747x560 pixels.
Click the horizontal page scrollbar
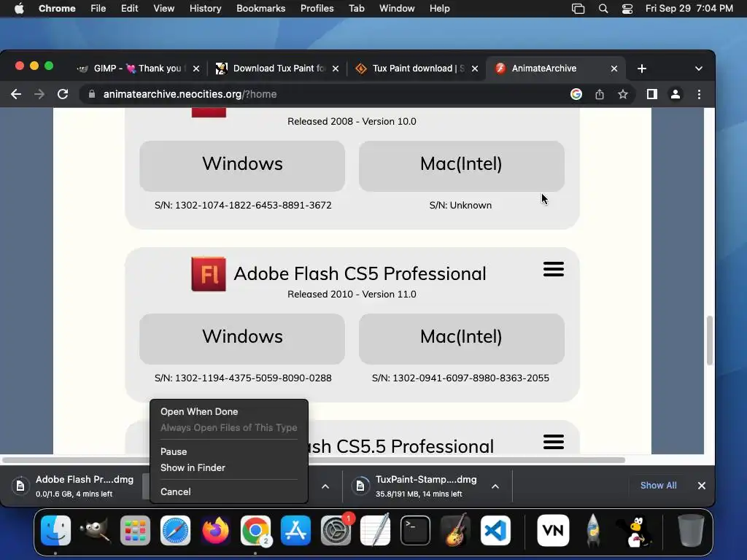314,460
